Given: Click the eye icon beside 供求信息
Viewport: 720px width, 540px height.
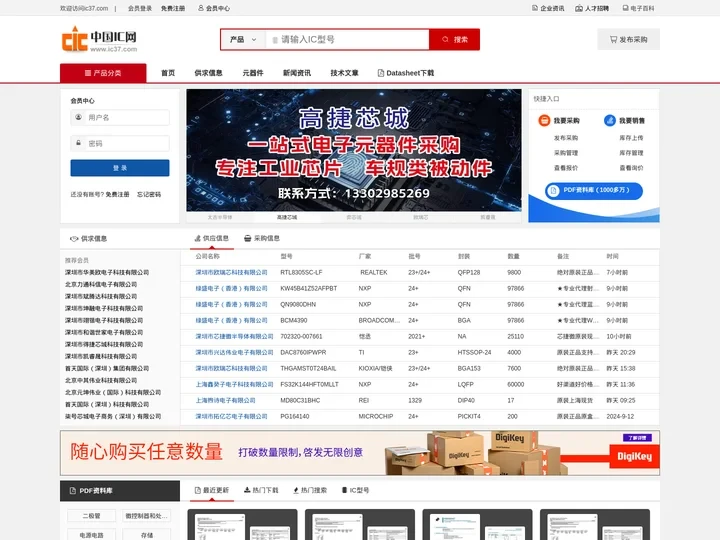Looking at the screenshot, I should point(74,239).
